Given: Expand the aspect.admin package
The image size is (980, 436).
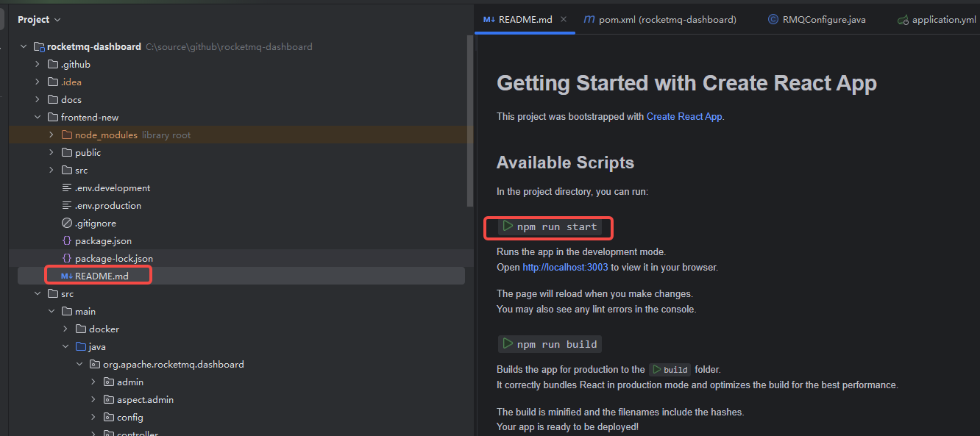Looking at the screenshot, I should pyautogui.click(x=93, y=399).
